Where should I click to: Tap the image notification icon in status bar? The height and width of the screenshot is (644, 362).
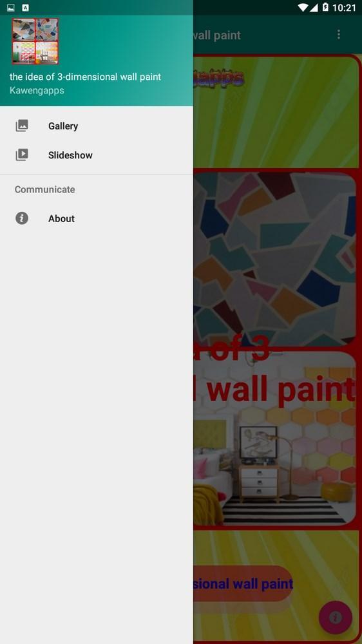click(11, 7)
